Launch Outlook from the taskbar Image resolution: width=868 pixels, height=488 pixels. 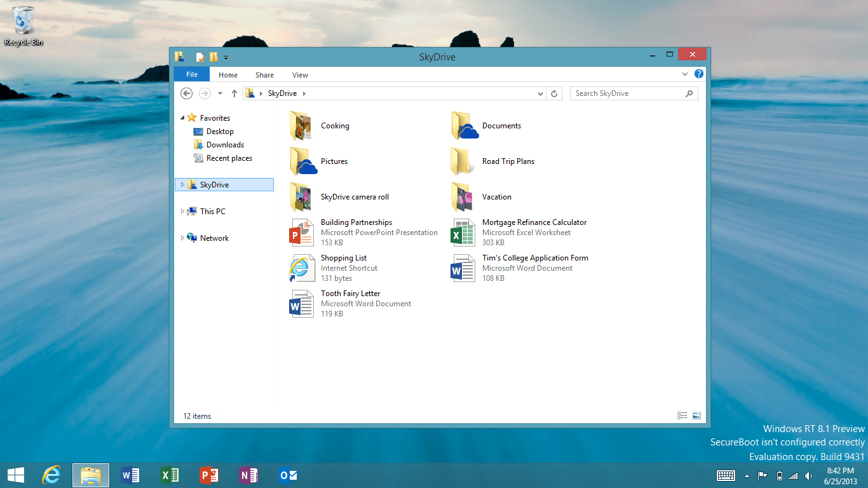click(x=288, y=475)
